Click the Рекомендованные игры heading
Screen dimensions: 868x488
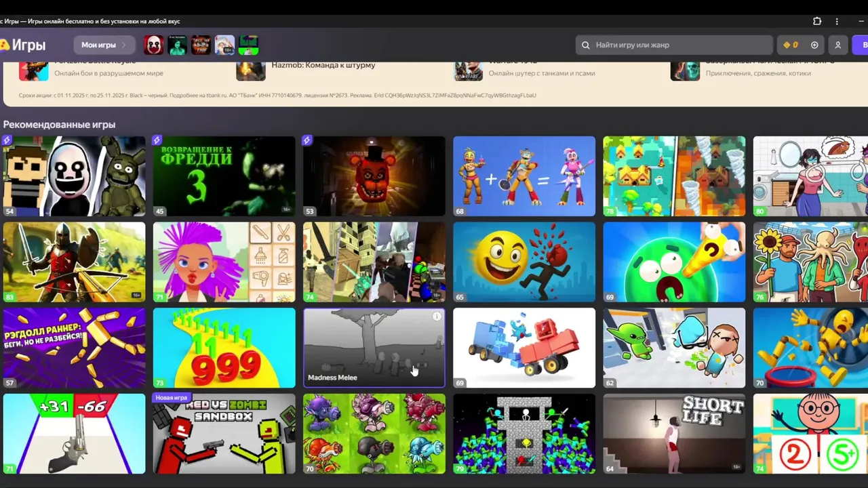click(x=59, y=125)
